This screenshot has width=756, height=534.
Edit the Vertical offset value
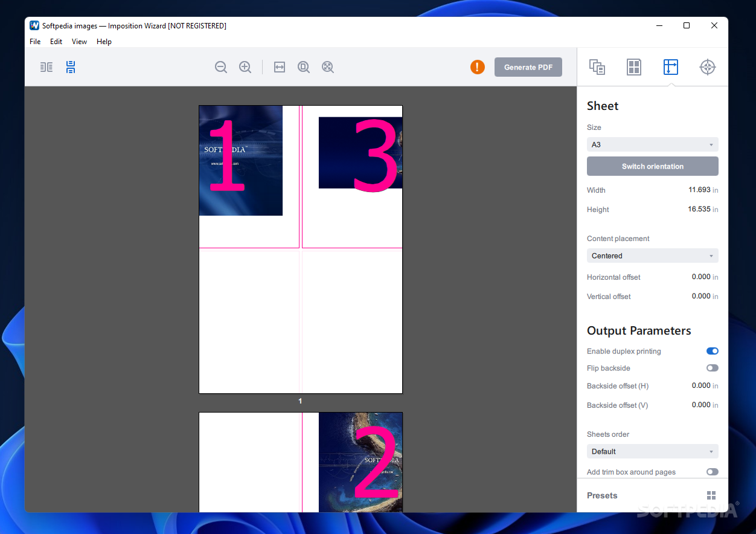[701, 296]
